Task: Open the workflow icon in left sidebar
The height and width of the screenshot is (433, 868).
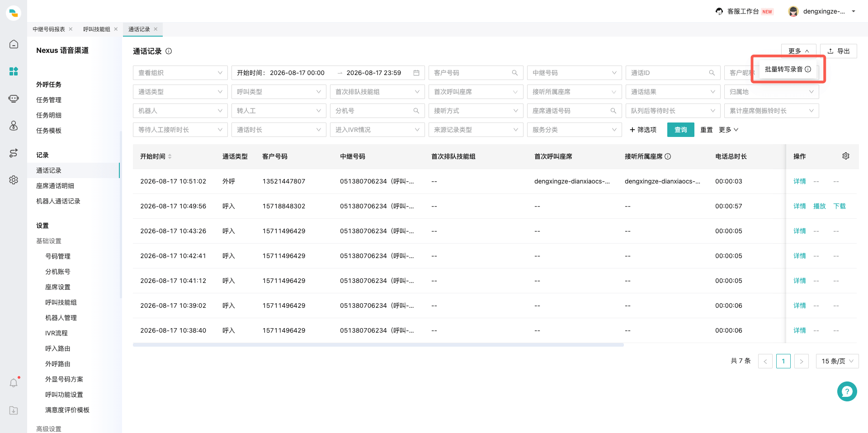Action: (x=14, y=153)
